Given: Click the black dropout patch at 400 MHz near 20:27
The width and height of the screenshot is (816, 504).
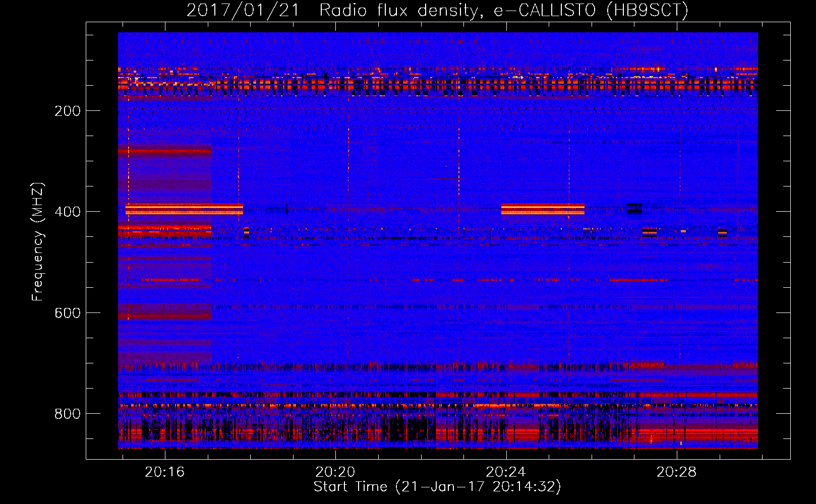Looking at the screenshot, I should click(634, 209).
